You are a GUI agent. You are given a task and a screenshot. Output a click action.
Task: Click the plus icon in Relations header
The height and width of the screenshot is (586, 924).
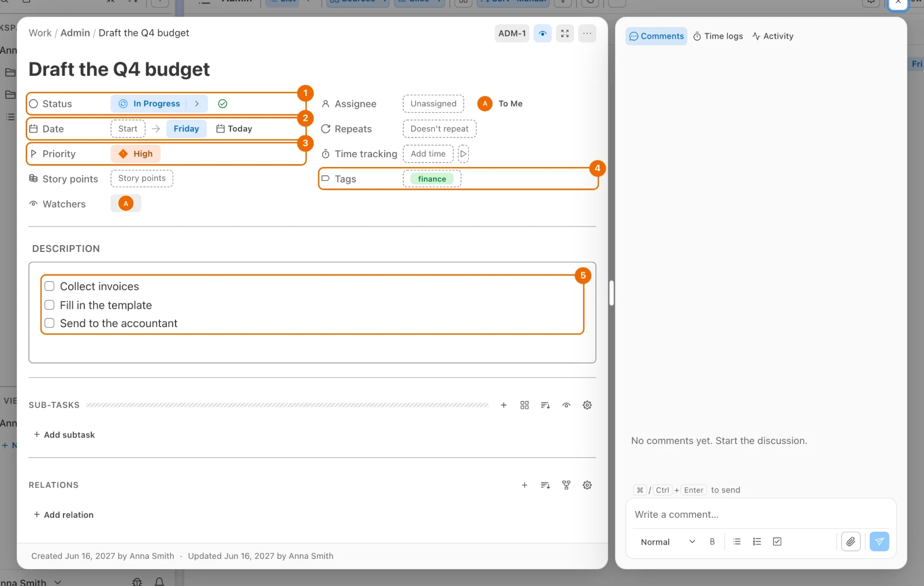tap(524, 485)
